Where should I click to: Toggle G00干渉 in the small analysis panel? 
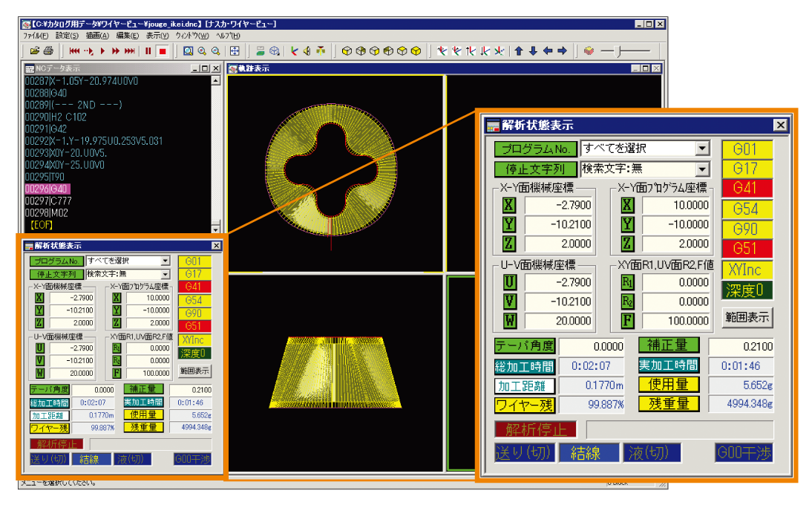[193, 459]
